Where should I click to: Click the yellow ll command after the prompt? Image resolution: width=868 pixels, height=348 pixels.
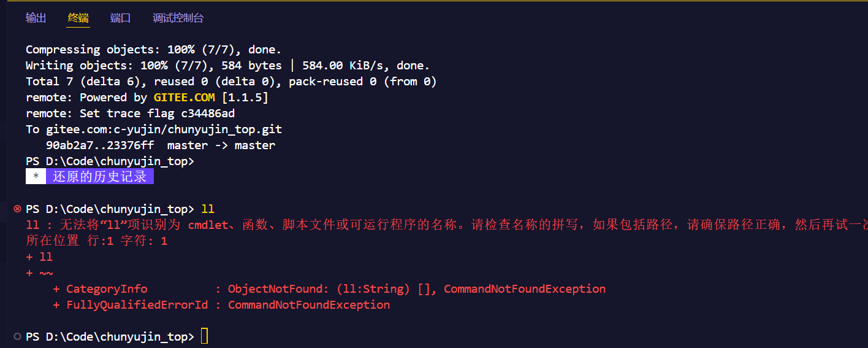pos(208,209)
